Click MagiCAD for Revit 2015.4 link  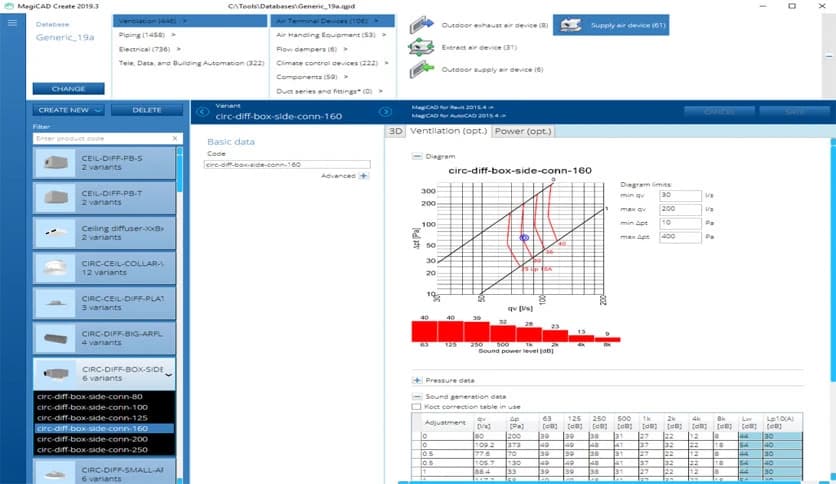tap(453, 107)
